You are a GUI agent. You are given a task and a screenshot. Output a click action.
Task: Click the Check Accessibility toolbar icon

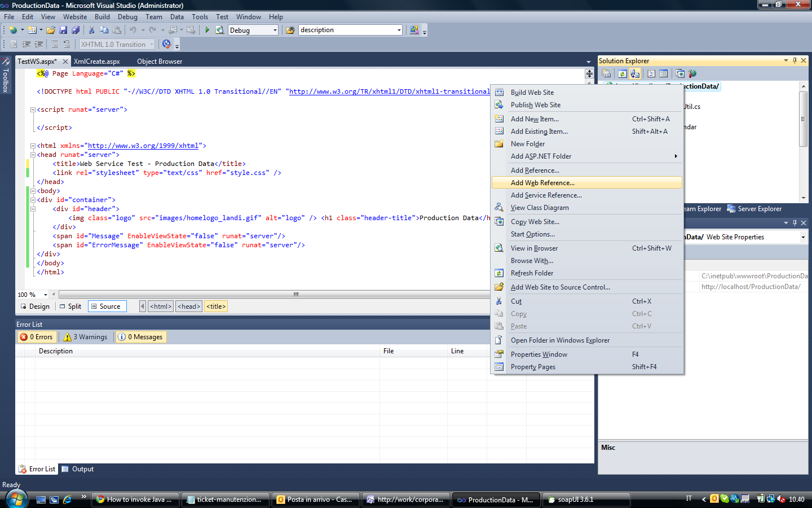(x=167, y=44)
